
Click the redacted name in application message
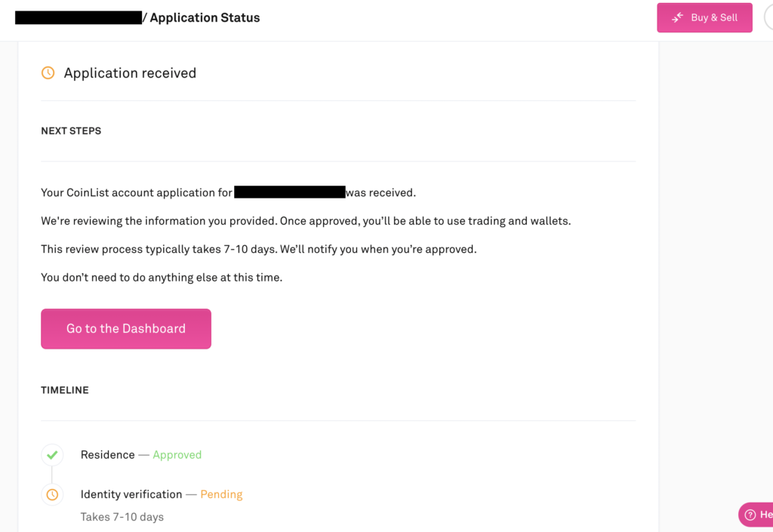click(x=289, y=192)
